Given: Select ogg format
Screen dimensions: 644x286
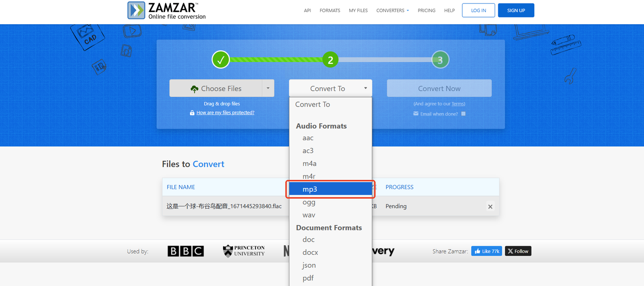Looking at the screenshot, I should pyautogui.click(x=330, y=202).
